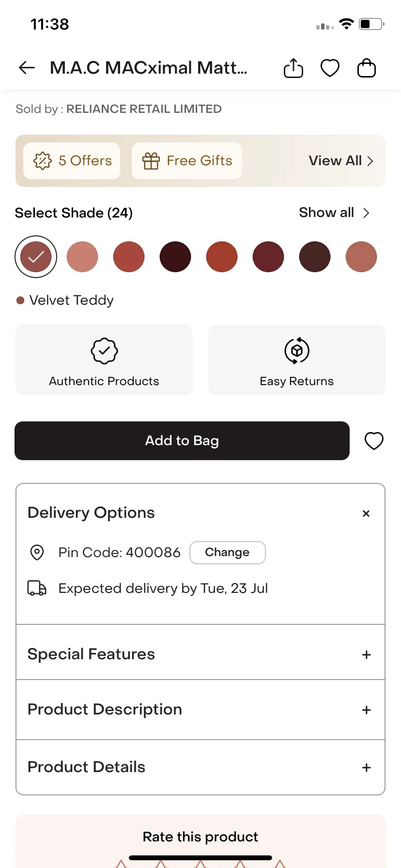Expand the Product Details section

tap(200, 767)
